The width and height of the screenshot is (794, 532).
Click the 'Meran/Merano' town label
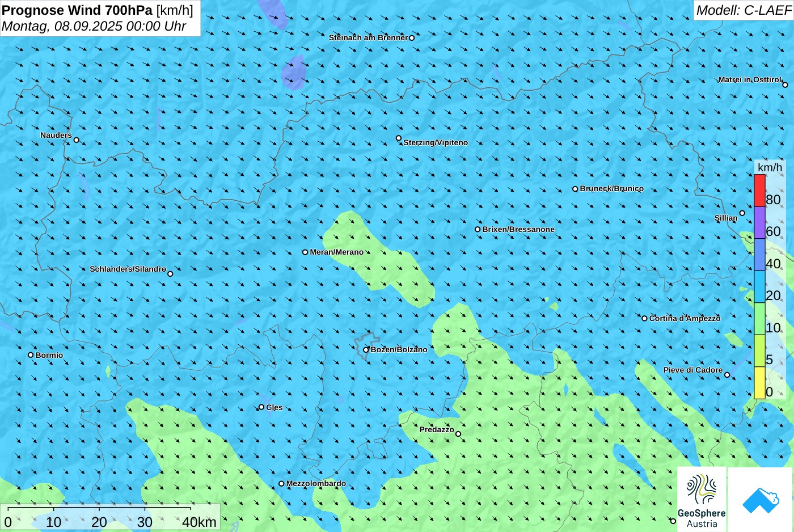pos(336,252)
